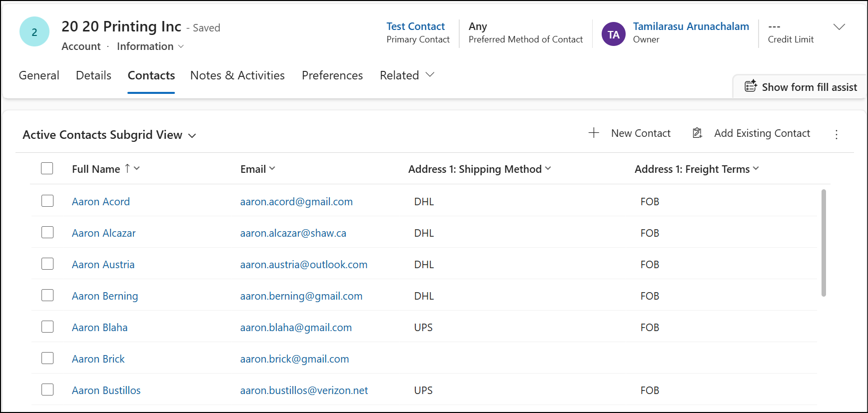Open the Aaron Blaha contact record

99,327
